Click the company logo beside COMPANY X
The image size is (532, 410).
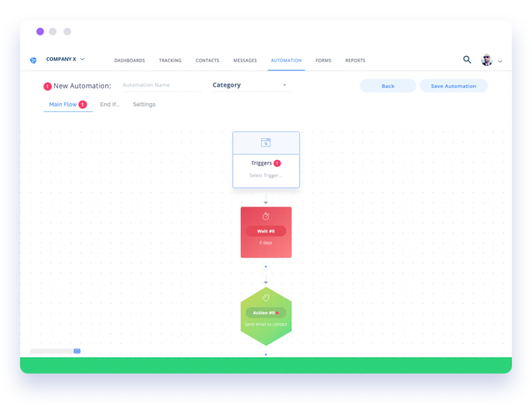pos(33,59)
